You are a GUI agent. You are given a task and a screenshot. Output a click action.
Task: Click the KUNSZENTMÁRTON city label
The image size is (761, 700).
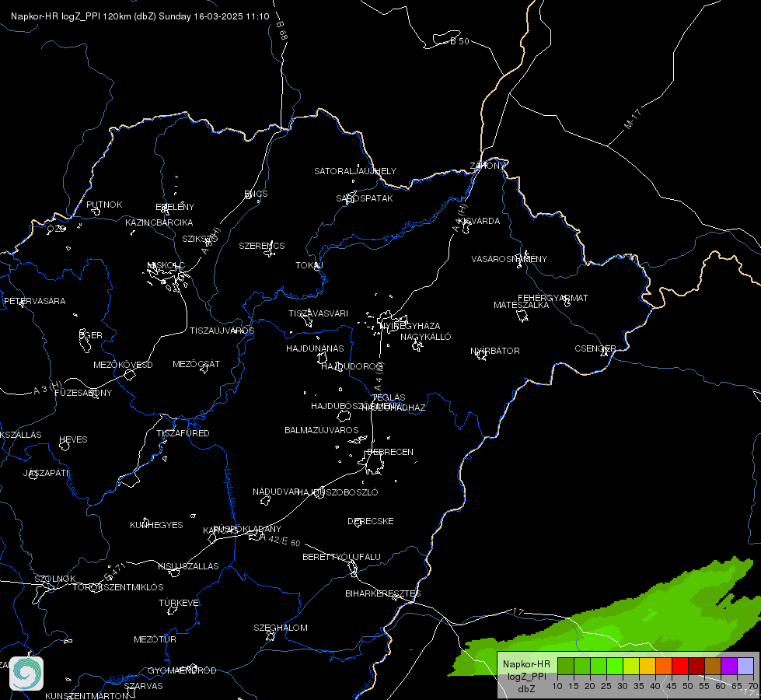(87, 695)
